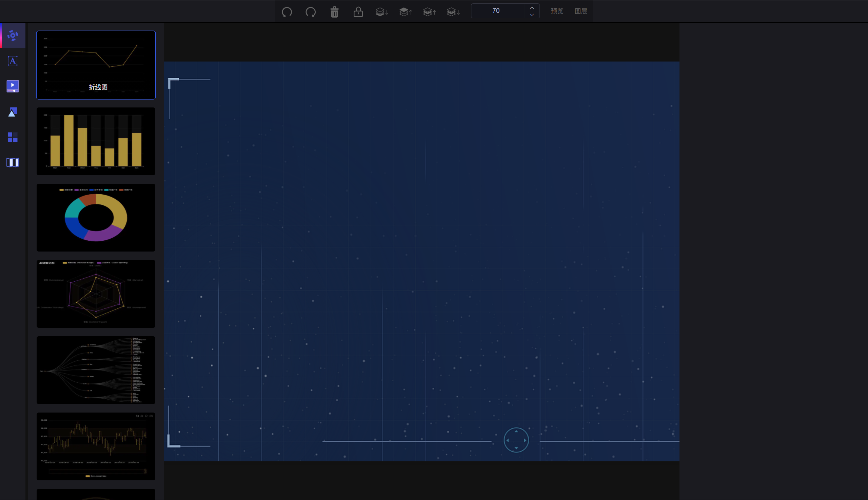Open the text components sidebar icon

coord(13,61)
